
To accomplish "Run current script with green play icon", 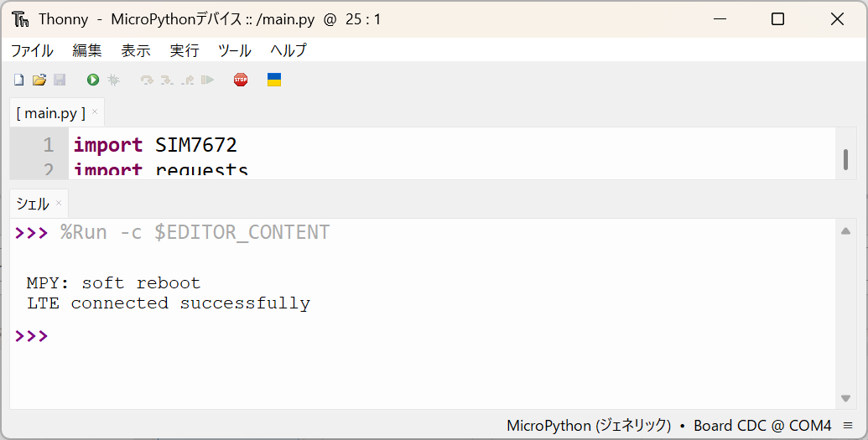I will pyautogui.click(x=93, y=80).
